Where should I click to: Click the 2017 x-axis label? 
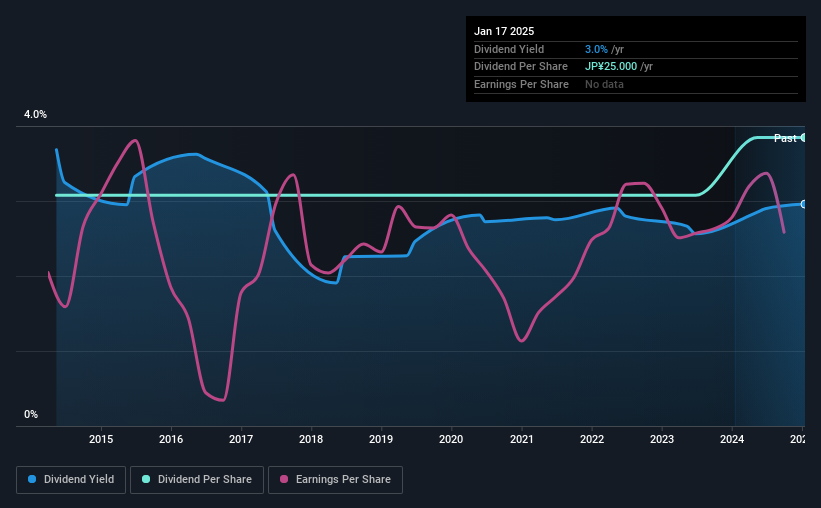(x=241, y=439)
